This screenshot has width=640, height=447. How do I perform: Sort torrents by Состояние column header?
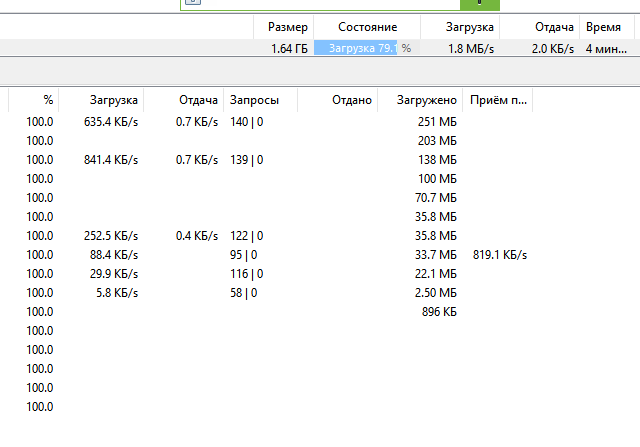(x=367, y=27)
